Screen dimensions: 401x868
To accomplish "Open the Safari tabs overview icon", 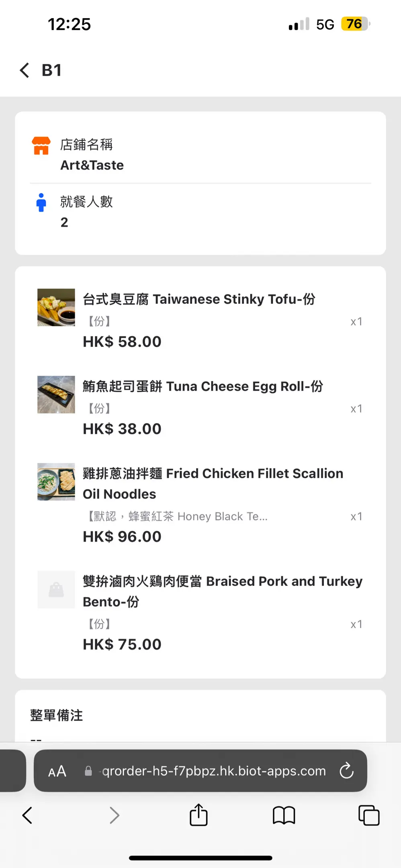I will pos(368,815).
